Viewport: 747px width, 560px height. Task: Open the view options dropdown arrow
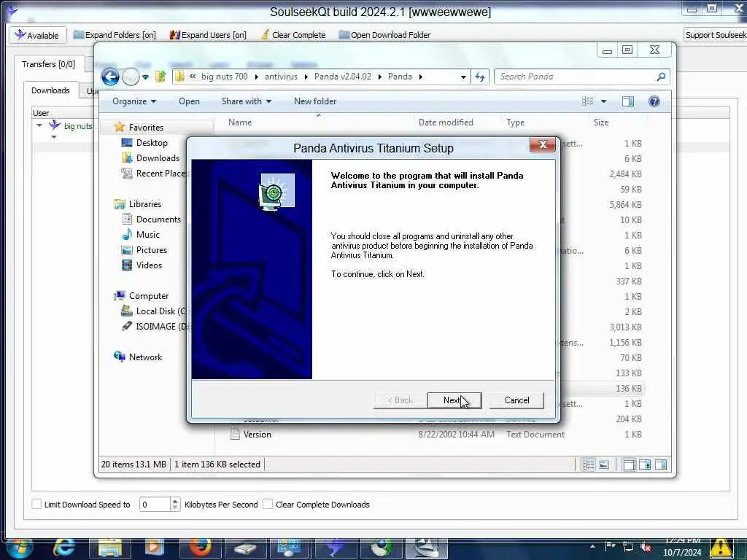click(x=603, y=101)
